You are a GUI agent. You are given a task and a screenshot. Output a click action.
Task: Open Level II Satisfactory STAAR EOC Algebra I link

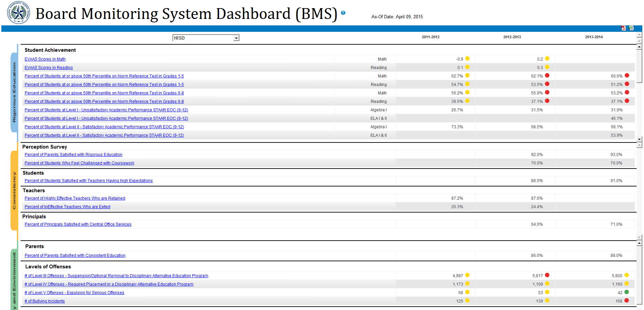click(x=104, y=127)
